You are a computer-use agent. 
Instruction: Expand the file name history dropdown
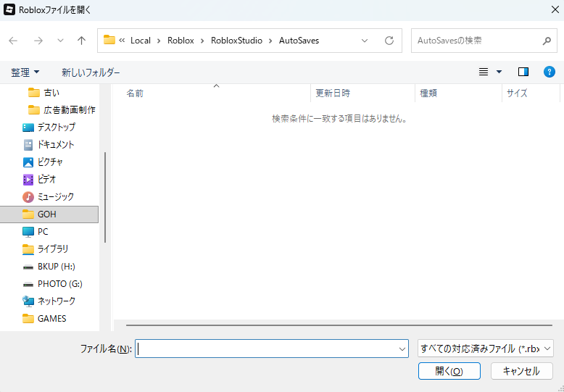(402, 349)
